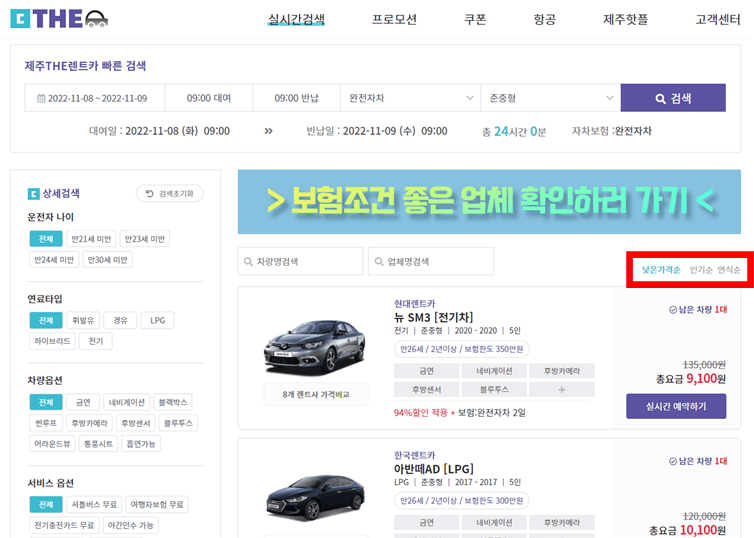The height and width of the screenshot is (538, 754).
Task: Expand the 완전자차 insurance dropdown
Action: (411, 98)
